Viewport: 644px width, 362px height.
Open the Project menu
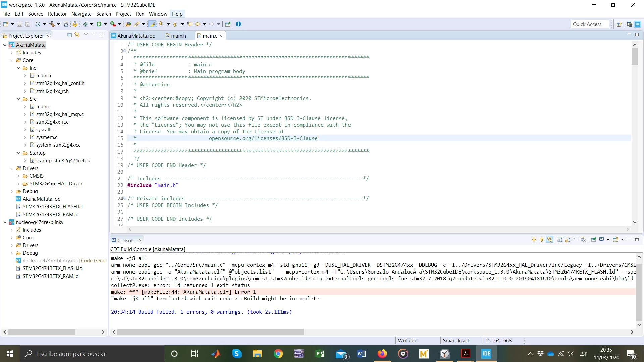point(123,14)
